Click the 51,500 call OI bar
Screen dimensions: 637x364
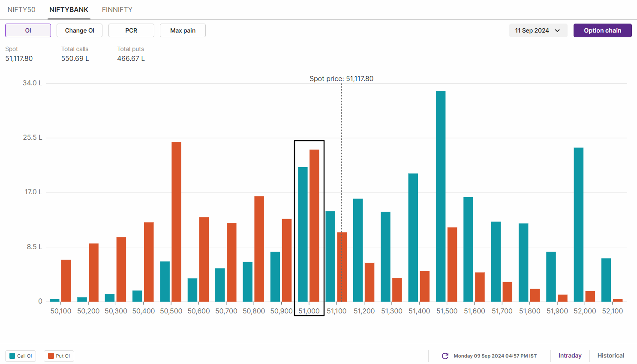click(x=441, y=196)
